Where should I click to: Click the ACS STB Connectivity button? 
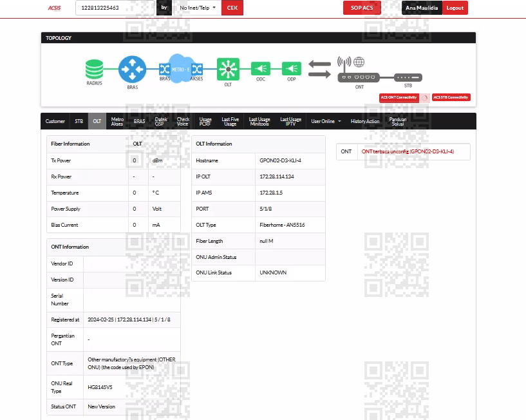click(451, 97)
